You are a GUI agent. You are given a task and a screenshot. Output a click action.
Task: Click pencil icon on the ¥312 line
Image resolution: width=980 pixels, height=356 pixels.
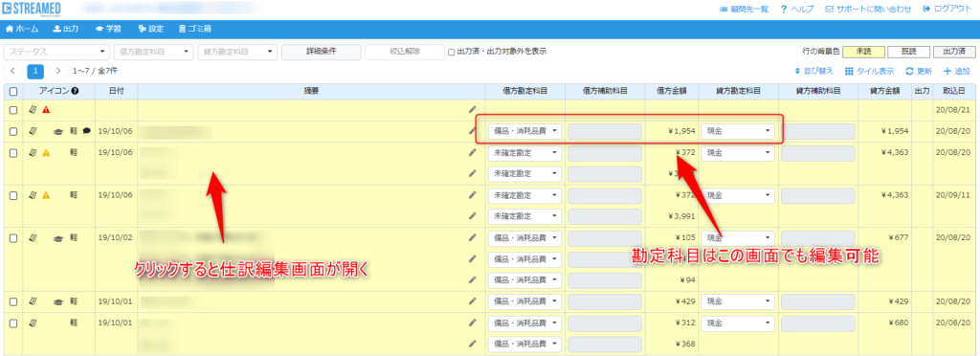(473, 323)
